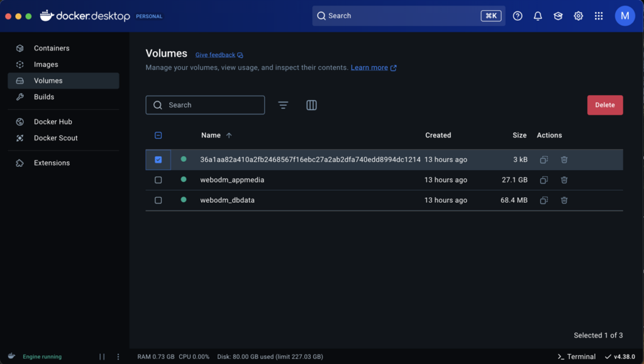Click status dot of webodm_dbdata
Image resolution: width=644 pixels, height=364 pixels.
pos(184,200)
